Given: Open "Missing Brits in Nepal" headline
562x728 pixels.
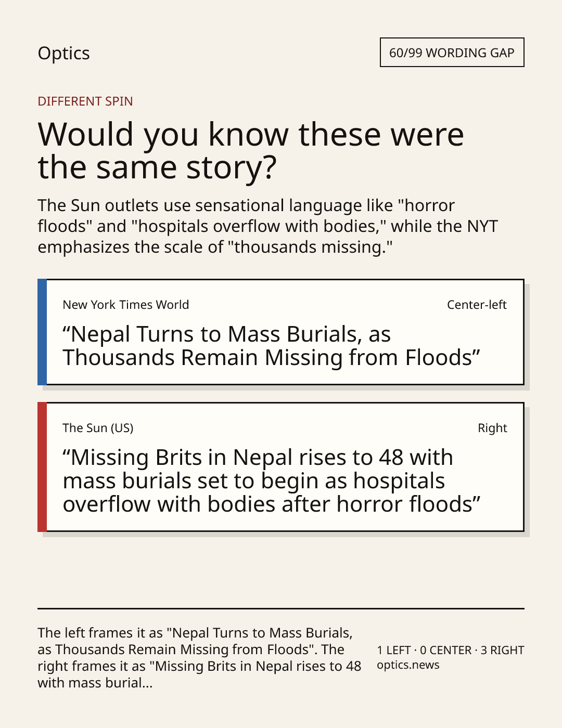Looking at the screenshot, I should (271, 481).
